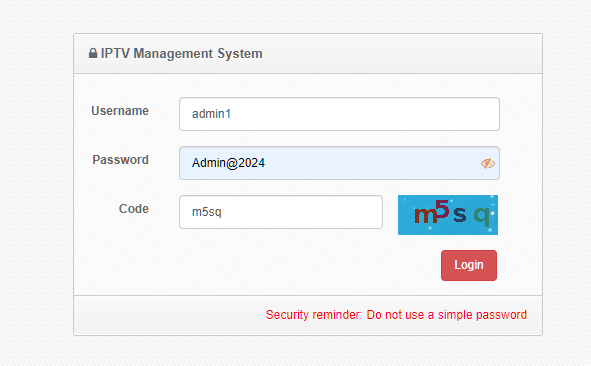
Task: Click the dark blue letter s in the captcha
Action: (459, 214)
